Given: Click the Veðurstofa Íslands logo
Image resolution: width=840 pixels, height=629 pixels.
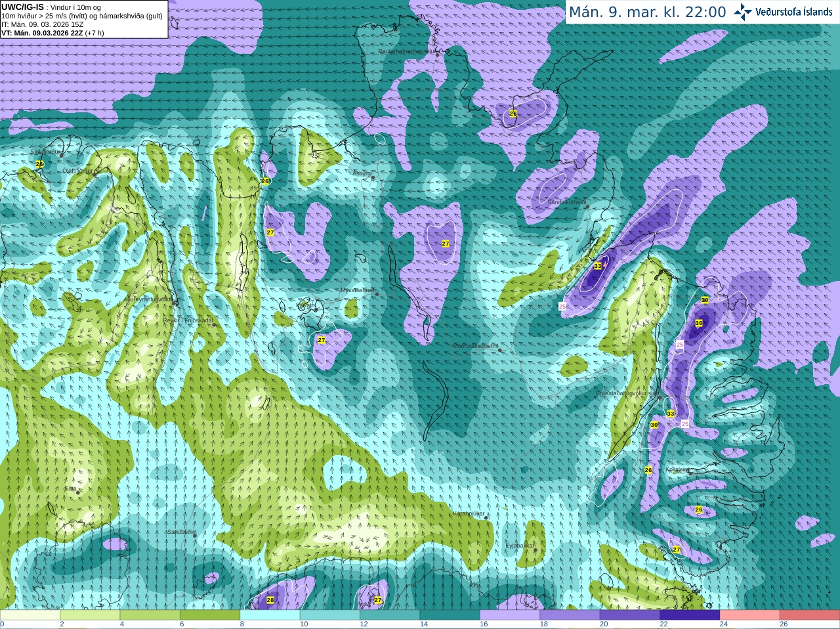Looking at the screenshot, I should coord(784,12).
